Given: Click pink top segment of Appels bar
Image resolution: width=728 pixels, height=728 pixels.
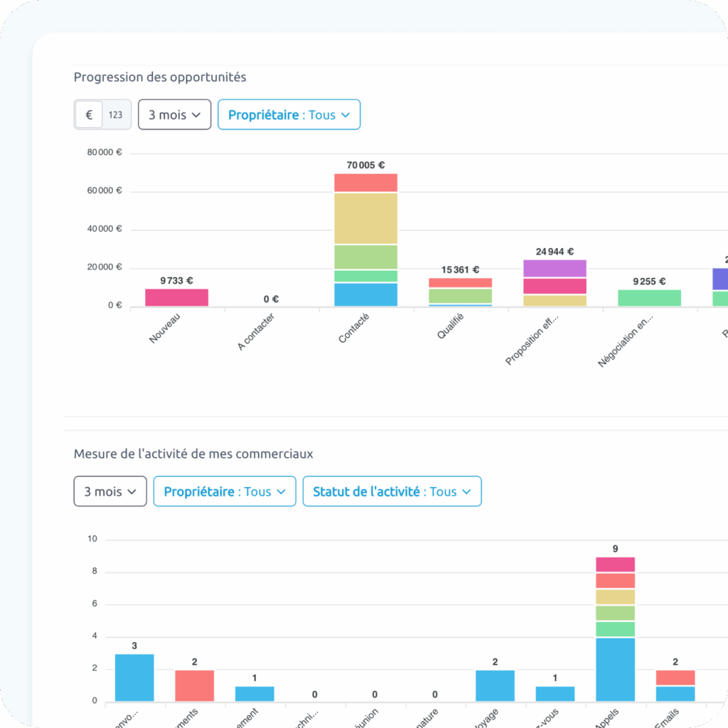Looking at the screenshot, I should [615, 564].
